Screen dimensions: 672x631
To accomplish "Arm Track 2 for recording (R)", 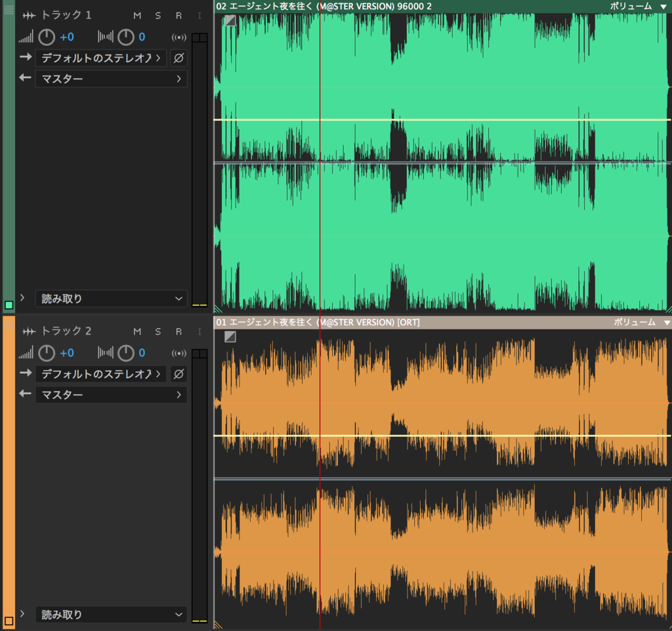I will pos(178,331).
